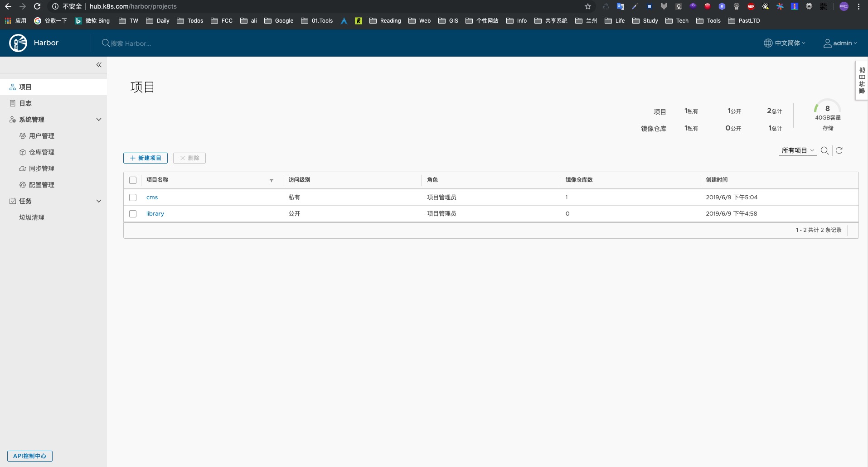This screenshot has width=868, height=467.
Task: Click the 公开 access level cell
Action: click(294, 214)
